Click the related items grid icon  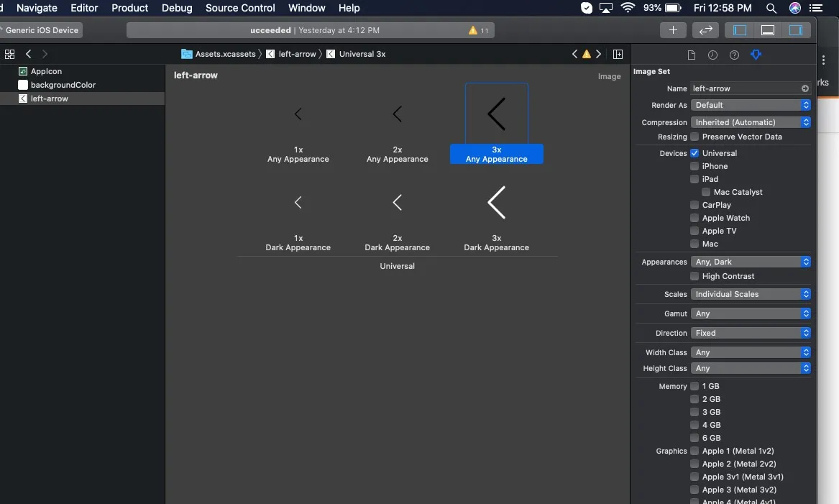click(10, 54)
